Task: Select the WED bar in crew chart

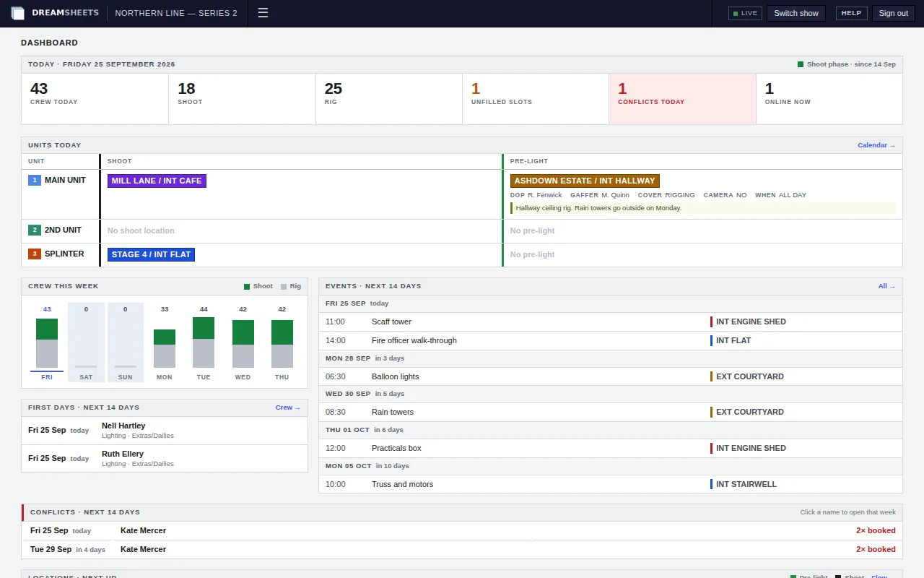Action: [x=243, y=342]
